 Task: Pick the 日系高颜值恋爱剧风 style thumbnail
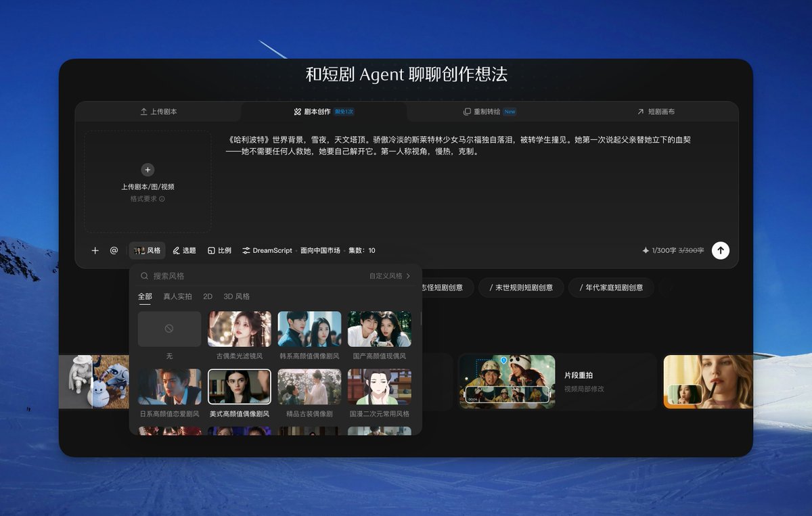169,387
